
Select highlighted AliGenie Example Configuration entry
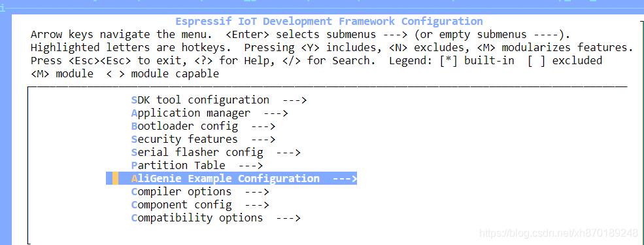231,179
